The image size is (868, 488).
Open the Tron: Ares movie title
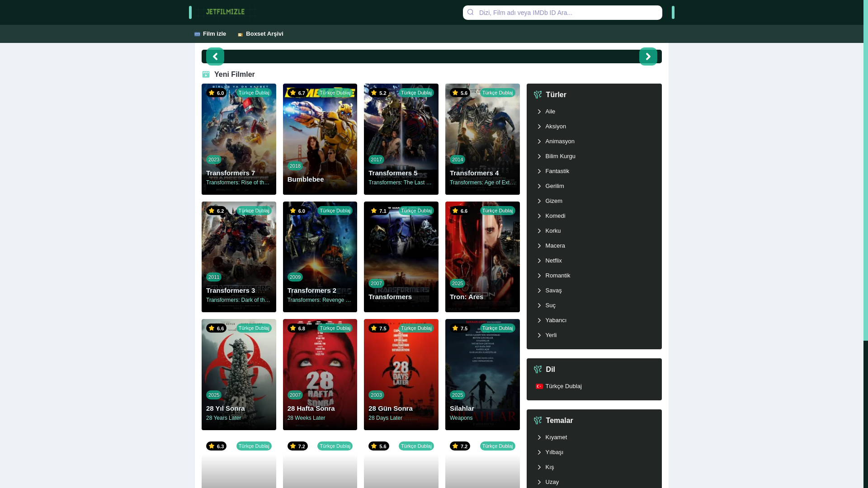point(467,297)
